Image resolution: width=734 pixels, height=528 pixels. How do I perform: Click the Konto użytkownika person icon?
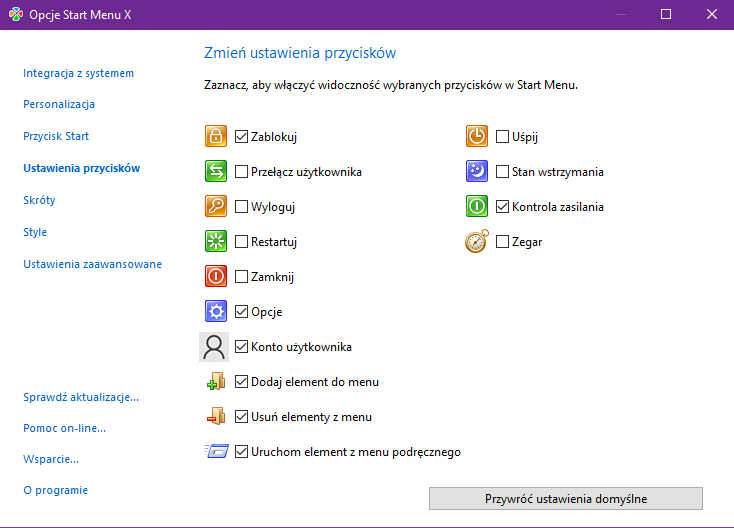pyautogui.click(x=214, y=347)
